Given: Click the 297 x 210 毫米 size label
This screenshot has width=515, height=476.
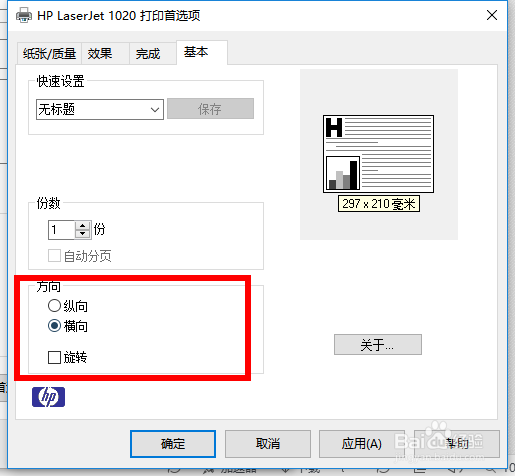Looking at the screenshot, I should (379, 204).
